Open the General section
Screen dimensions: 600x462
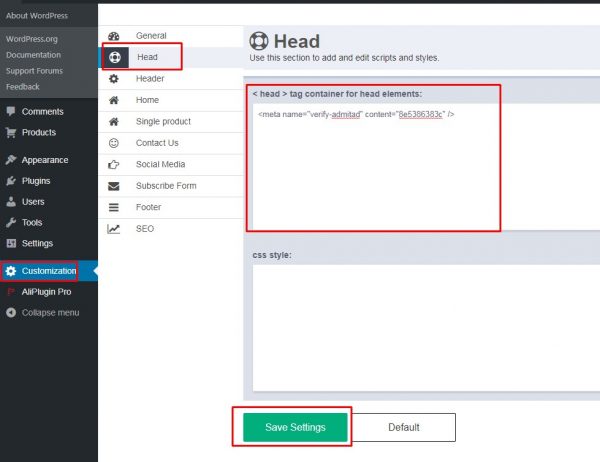point(171,36)
